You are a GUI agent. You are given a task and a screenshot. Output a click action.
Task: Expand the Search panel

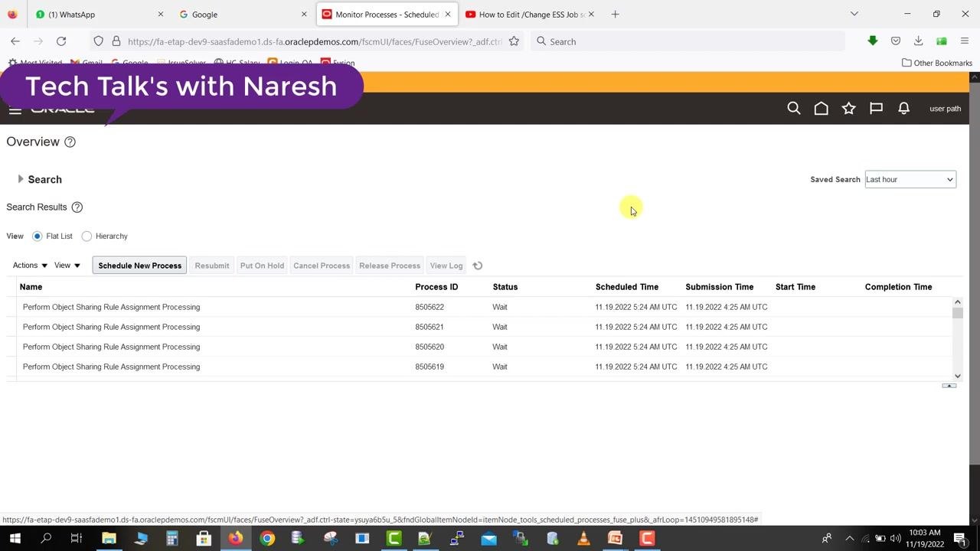click(21, 179)
